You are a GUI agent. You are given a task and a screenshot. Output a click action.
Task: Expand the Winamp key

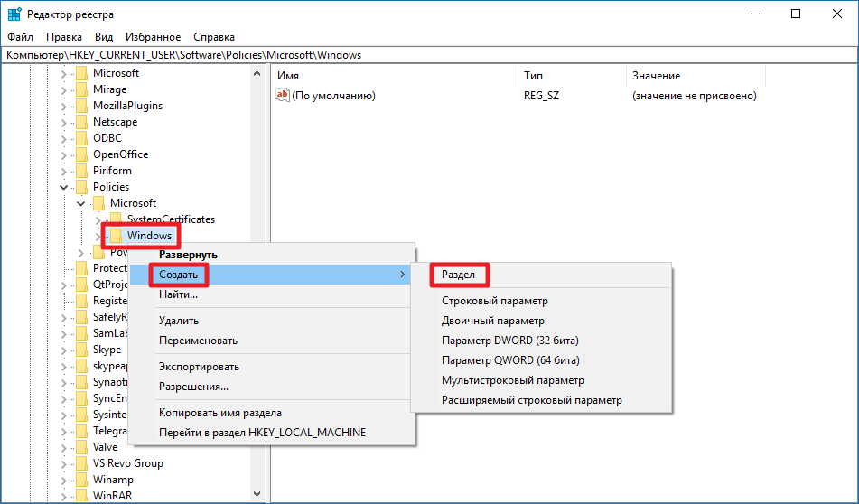coord(63,481)
